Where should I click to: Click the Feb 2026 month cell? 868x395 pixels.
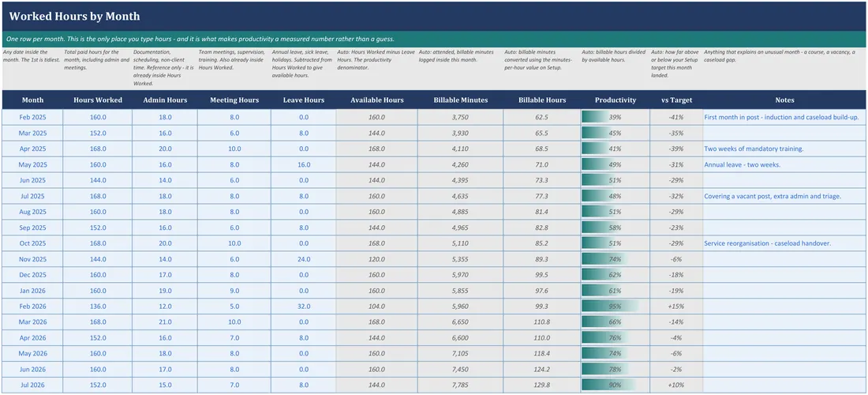pos(32,307)
